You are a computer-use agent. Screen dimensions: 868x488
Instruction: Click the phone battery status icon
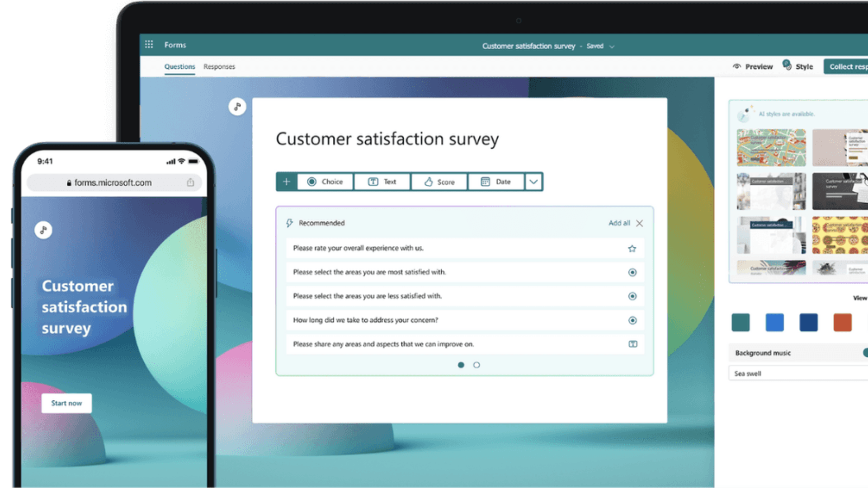[193, 161]
